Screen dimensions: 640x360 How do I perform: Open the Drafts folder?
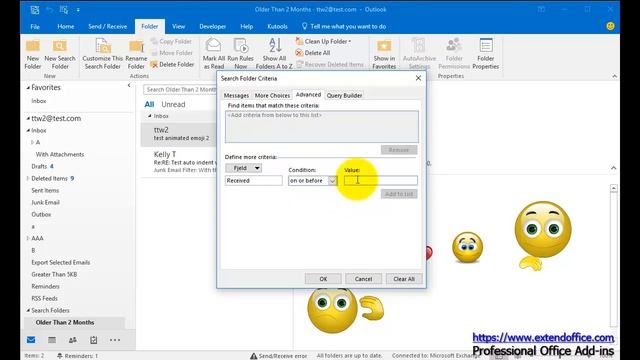coord(39,166)
